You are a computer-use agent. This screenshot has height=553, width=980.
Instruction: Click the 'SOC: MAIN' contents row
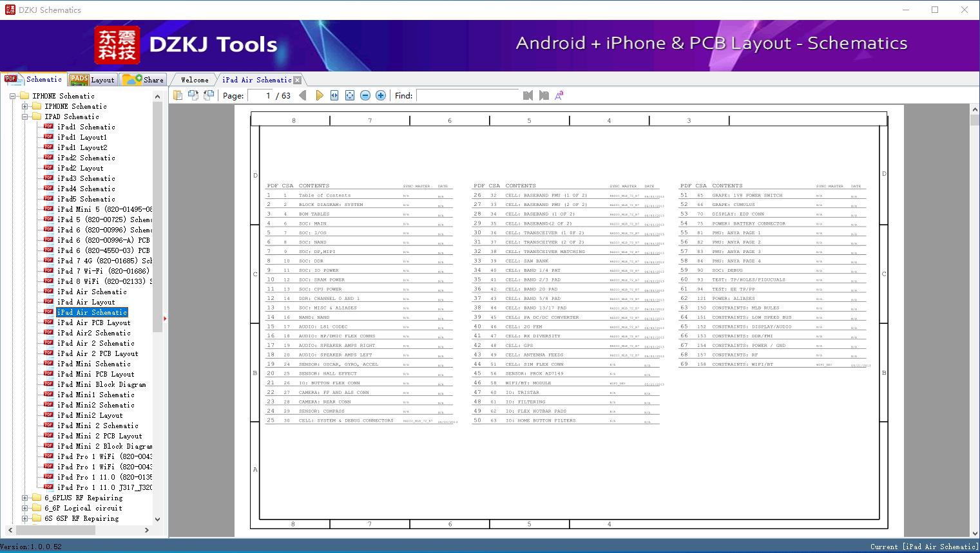[x=359, y=223]
